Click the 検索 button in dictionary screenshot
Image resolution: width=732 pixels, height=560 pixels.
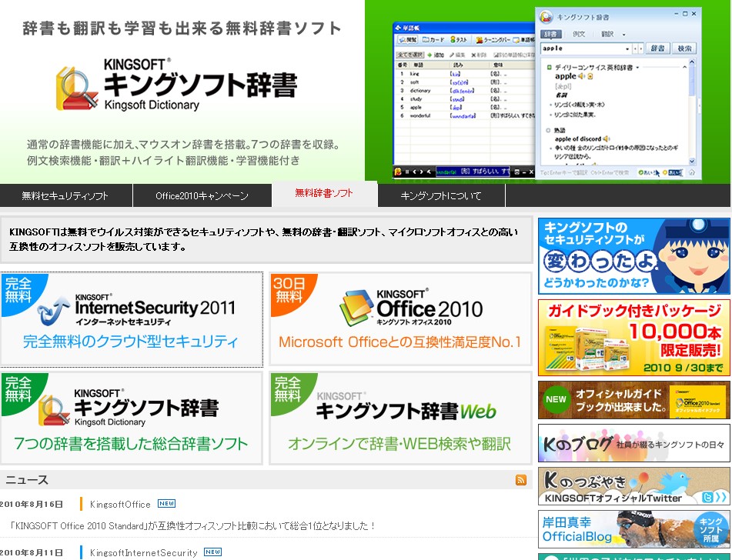tap(684, 48)
